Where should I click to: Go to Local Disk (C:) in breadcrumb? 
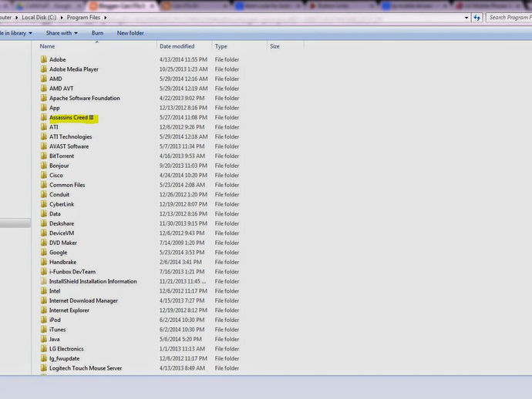click(39, 18)
